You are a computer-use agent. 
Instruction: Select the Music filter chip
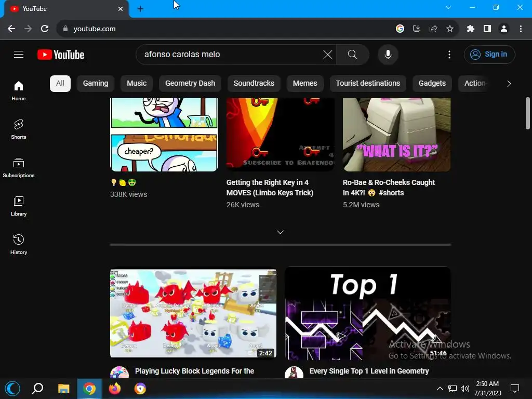coord(137,84)
